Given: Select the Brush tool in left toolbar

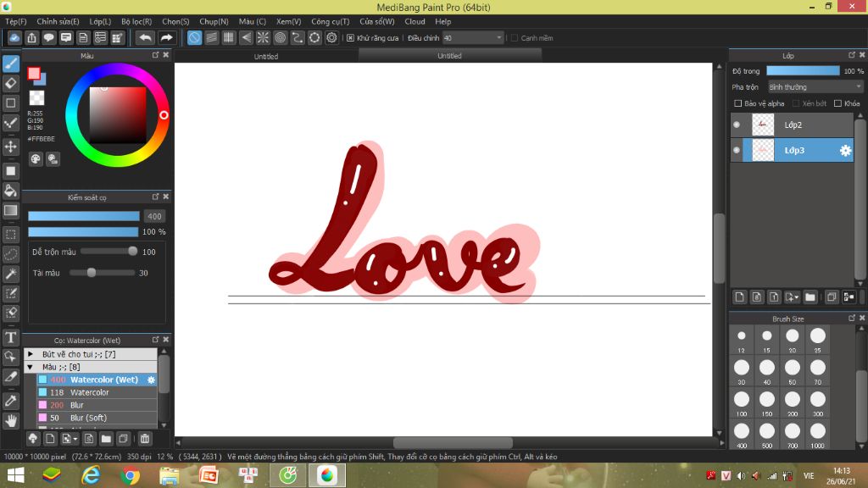Looking at the screenshot, I should (x=10, y=64).
